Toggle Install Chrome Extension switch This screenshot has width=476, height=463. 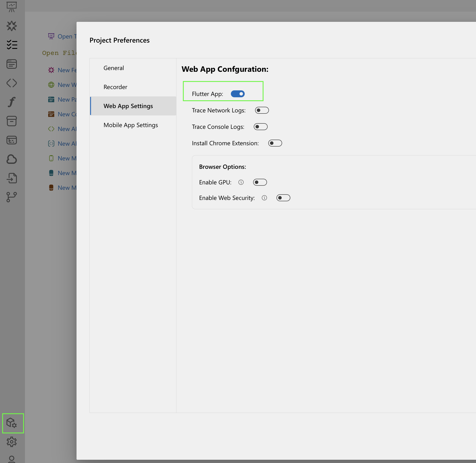275,143
